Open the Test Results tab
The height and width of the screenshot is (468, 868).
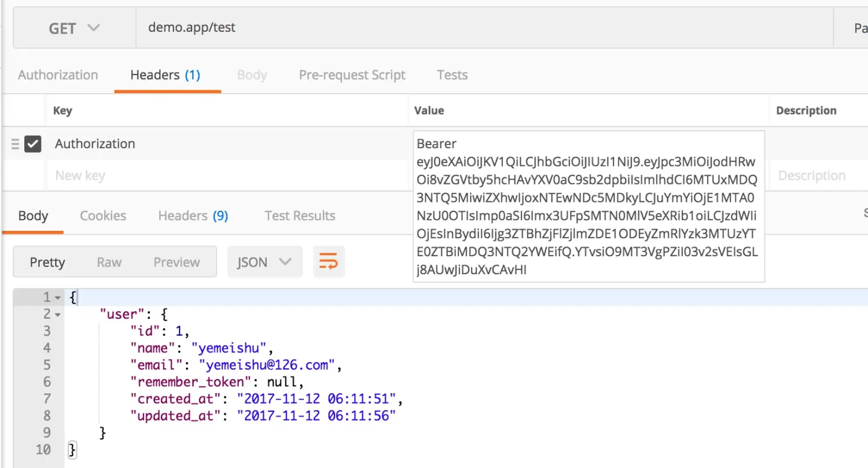pos(300,216)
